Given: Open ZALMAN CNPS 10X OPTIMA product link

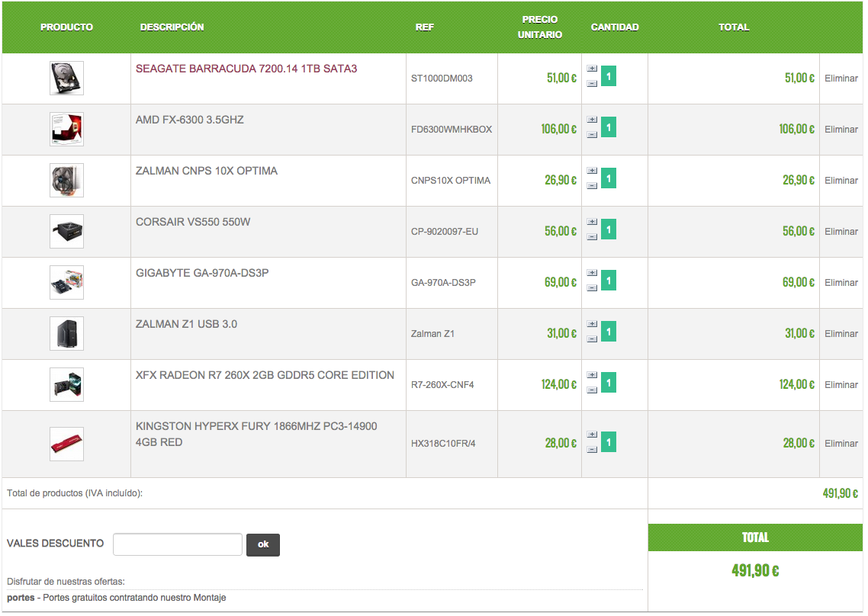Looking at the screenshot, I should click(x=207, y=171).
